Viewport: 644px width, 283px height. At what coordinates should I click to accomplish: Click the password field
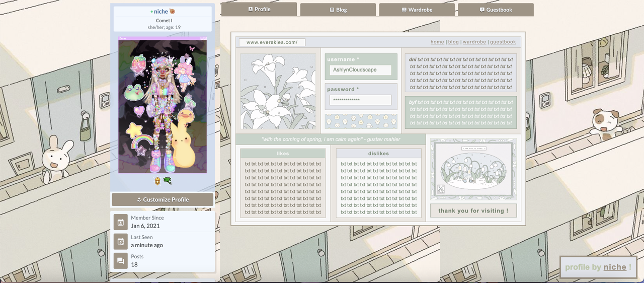(x=360, y=100)
